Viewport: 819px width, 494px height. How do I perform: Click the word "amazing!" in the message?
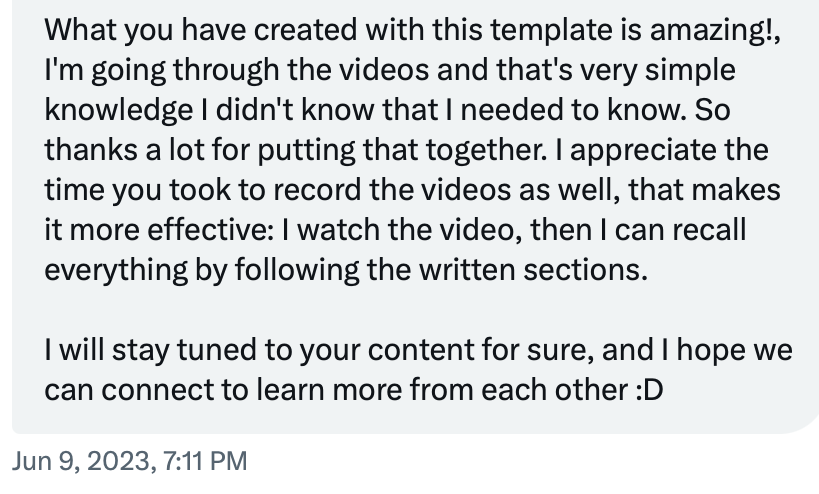tap(713, 30)
